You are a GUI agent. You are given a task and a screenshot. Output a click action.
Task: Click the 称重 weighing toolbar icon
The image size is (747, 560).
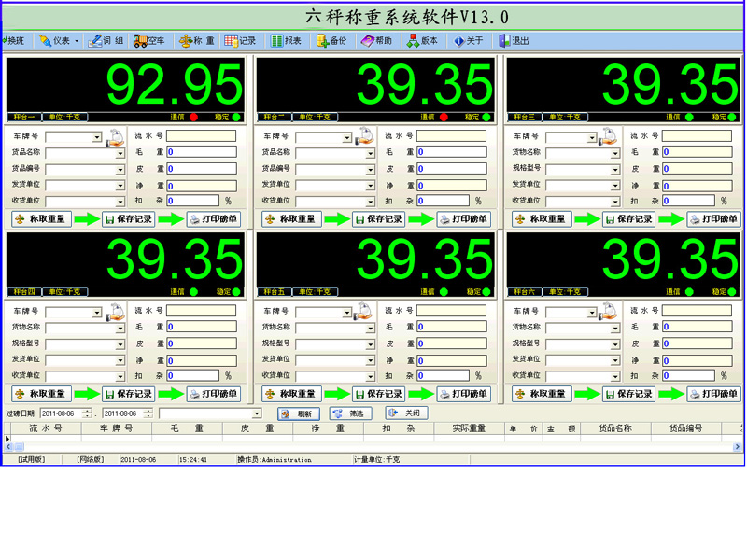pyautogui.click(x=197, y=41)
